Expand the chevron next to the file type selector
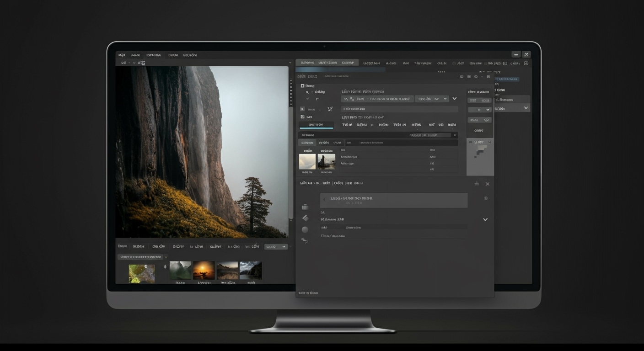The height and width of the screenshot is (351, 644). 454,98
